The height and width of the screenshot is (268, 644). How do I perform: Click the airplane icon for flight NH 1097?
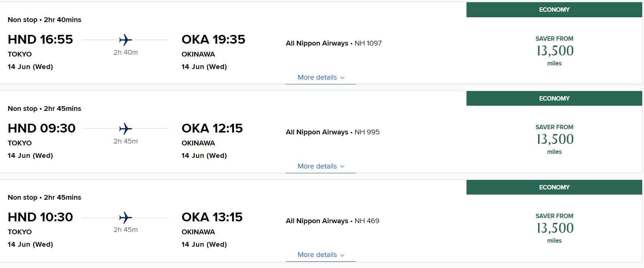[x=125, y=40]
